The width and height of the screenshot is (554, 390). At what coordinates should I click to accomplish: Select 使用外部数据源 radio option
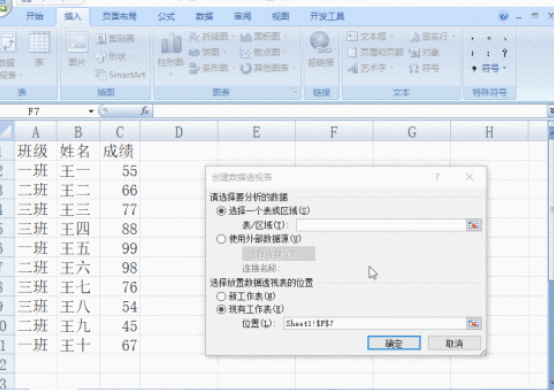coord(259,239)
